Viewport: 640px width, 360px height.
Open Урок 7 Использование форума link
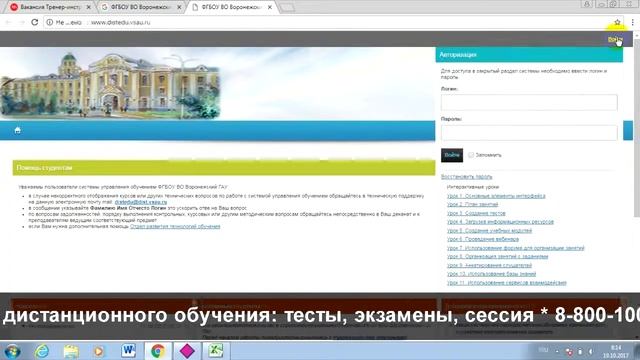click(516, 248)
